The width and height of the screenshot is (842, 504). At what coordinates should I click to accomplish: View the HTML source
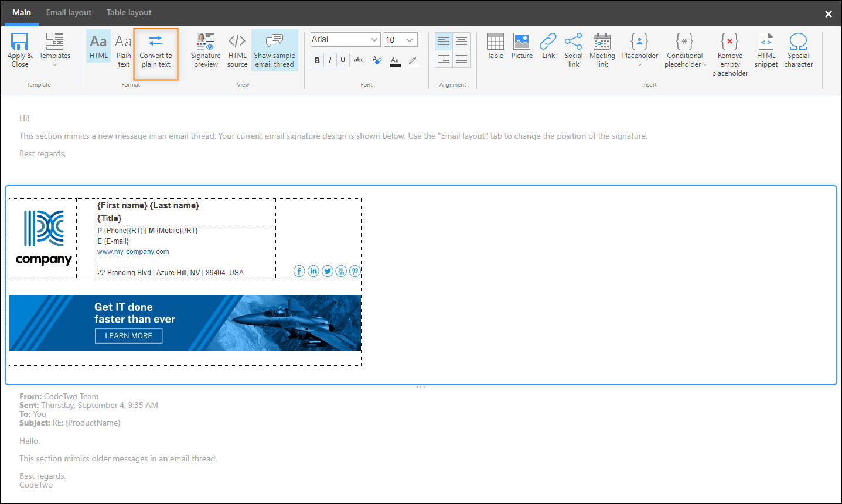(x=237, y=50)
